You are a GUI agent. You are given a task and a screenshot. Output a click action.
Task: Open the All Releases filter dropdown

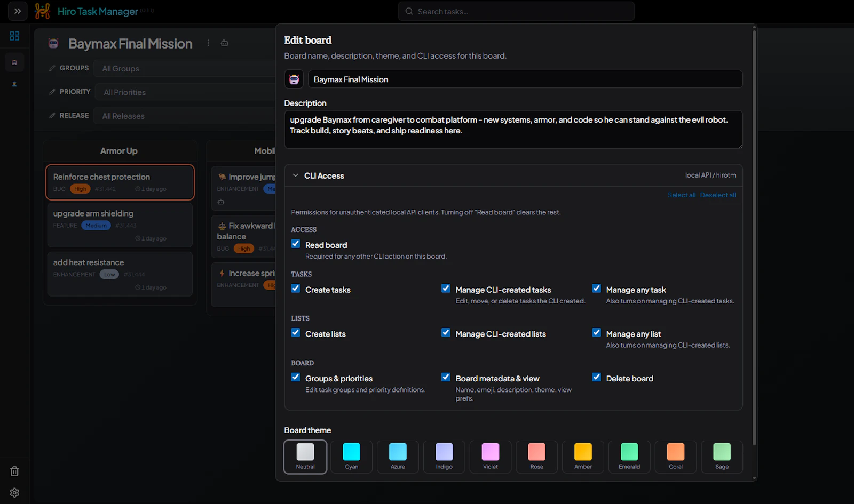coord(185,115)
